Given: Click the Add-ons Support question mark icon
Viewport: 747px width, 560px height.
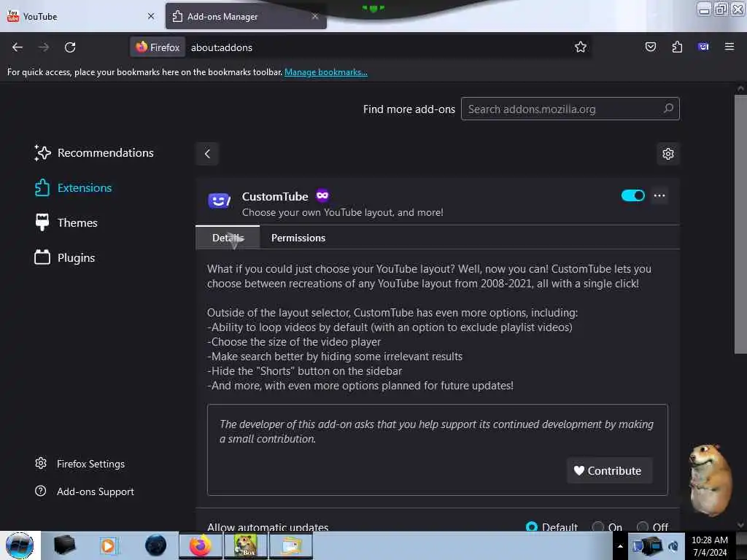Looking at the screenshot, I should [x=41, y=491].
